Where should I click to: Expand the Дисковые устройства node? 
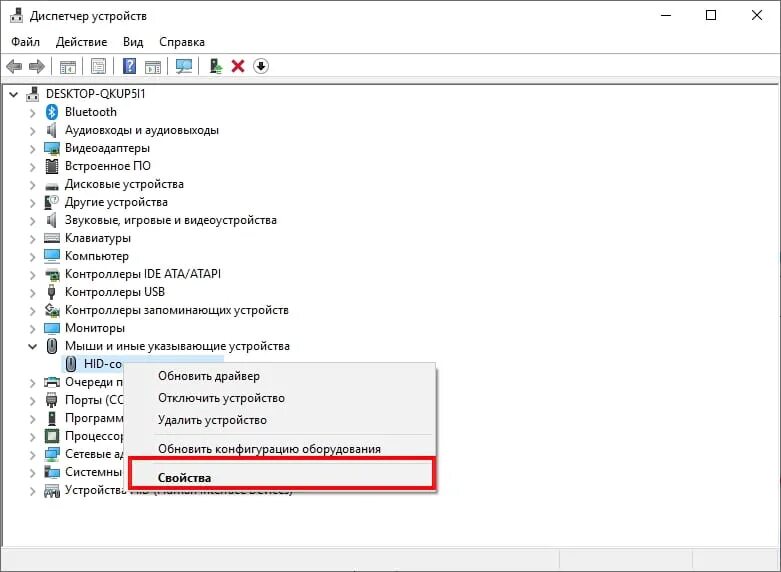(33, 184)
